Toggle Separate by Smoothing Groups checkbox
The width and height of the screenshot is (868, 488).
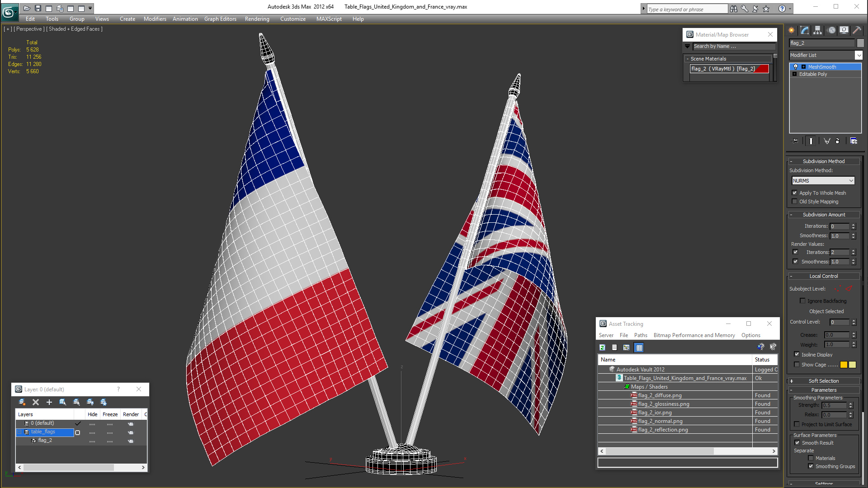tap(811, 466)
